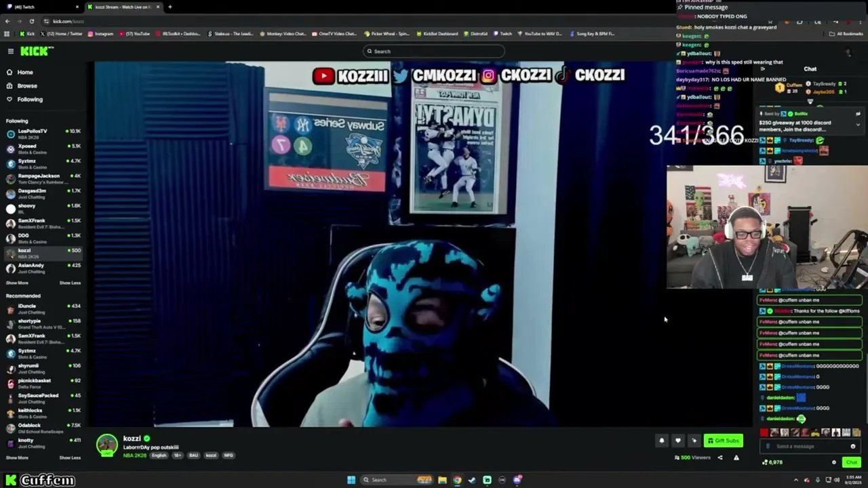The width and height of the screenshot is (868, 488).
Task: Open the Picker Wheel bookmark
Action: pos(387,34)
